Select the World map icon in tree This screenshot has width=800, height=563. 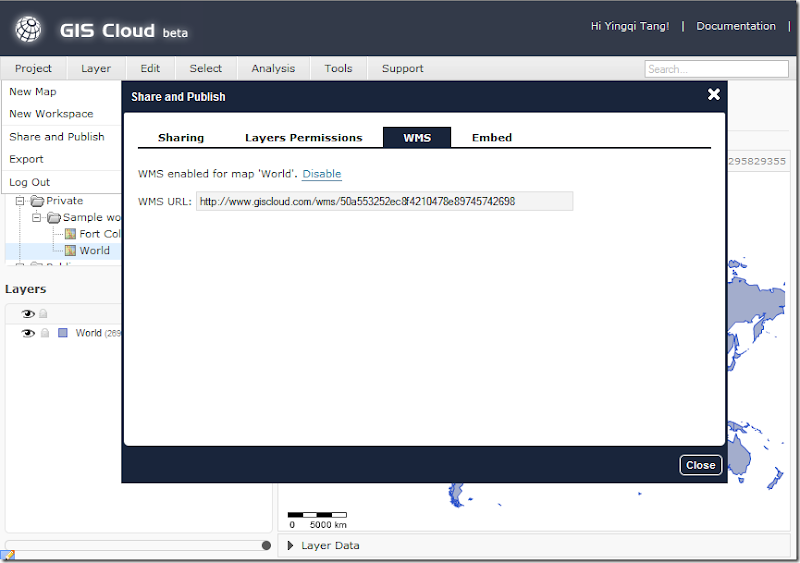tap(70, 251)
